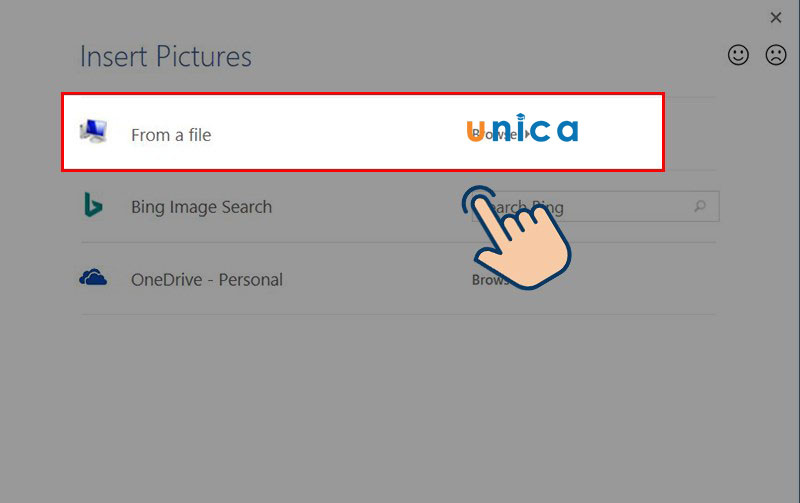This screenshot has height=503, width=800.
Task: Close the Insert Pictures dialog
Action: click(776, 17)
